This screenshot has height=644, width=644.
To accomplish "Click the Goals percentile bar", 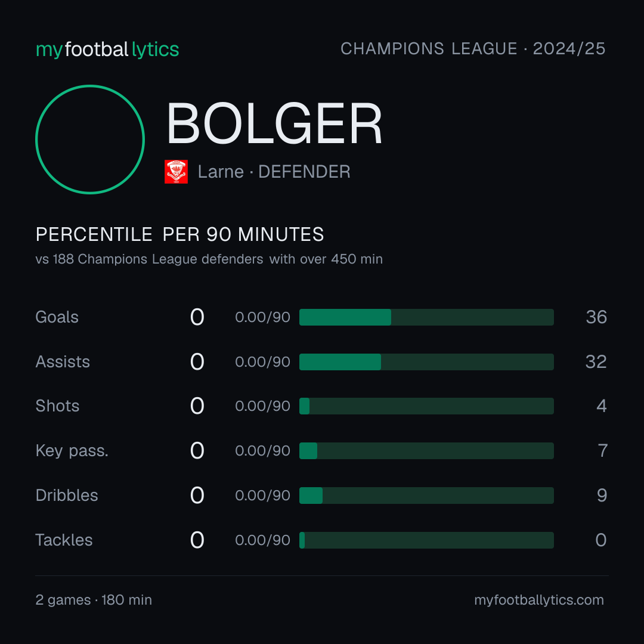I will pyautogui.click(x=426, y=317).
